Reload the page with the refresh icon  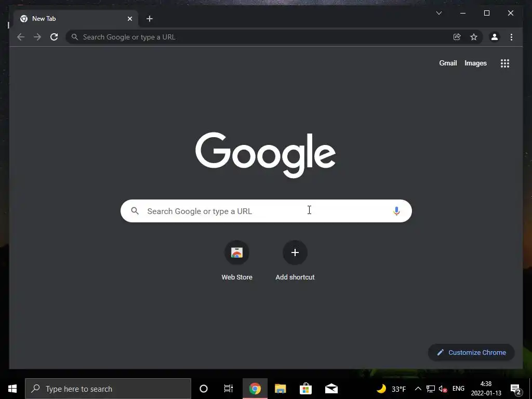pyautogui.click(x=54, y=37)
